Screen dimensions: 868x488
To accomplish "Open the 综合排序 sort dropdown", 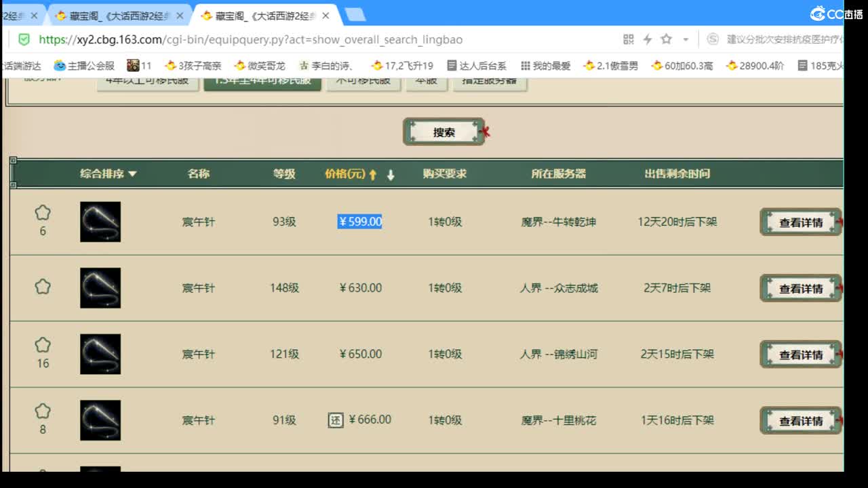I will pyautogui.click(x=108, y=174).
